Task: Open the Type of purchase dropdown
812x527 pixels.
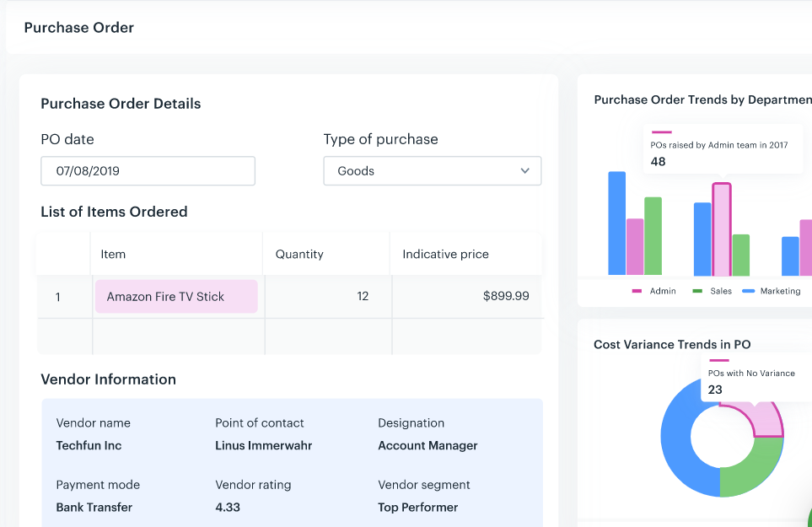Action: point(432,171)
